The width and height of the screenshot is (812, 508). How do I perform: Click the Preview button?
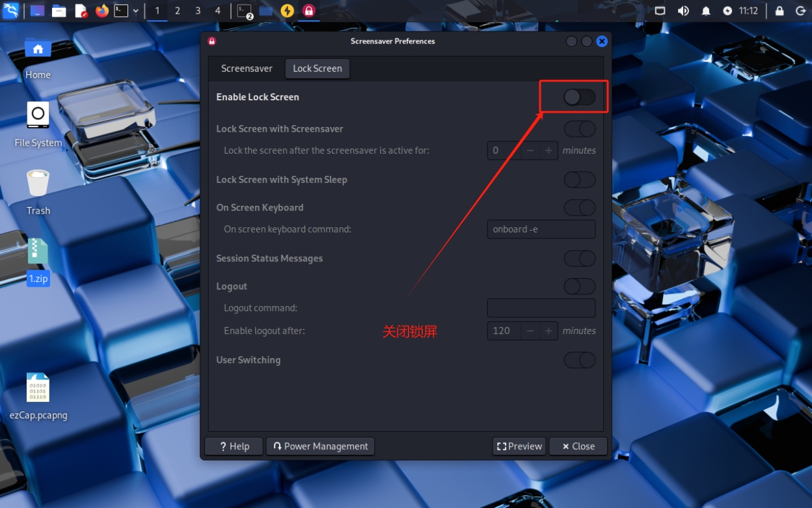click(519, 446)
